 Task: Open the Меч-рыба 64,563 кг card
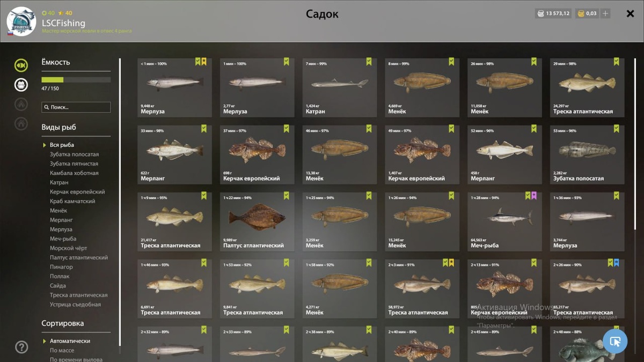point(504,221)
